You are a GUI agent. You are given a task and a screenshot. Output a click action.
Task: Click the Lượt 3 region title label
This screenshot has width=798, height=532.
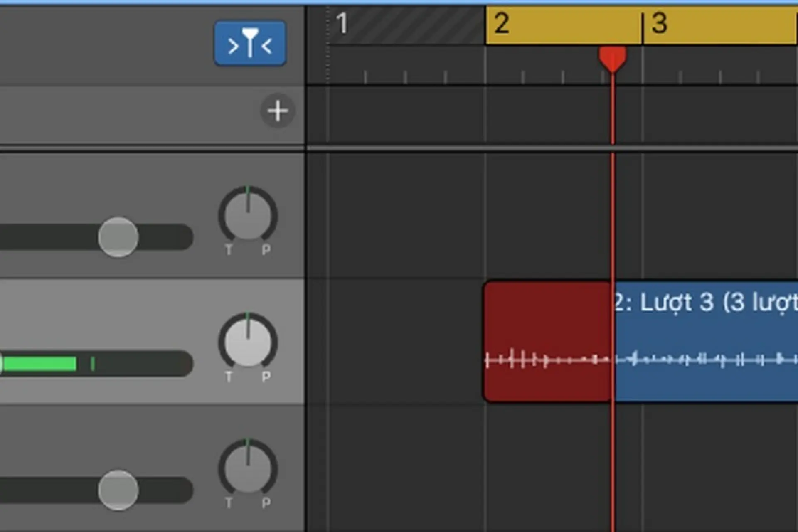(x=706, y=302)
